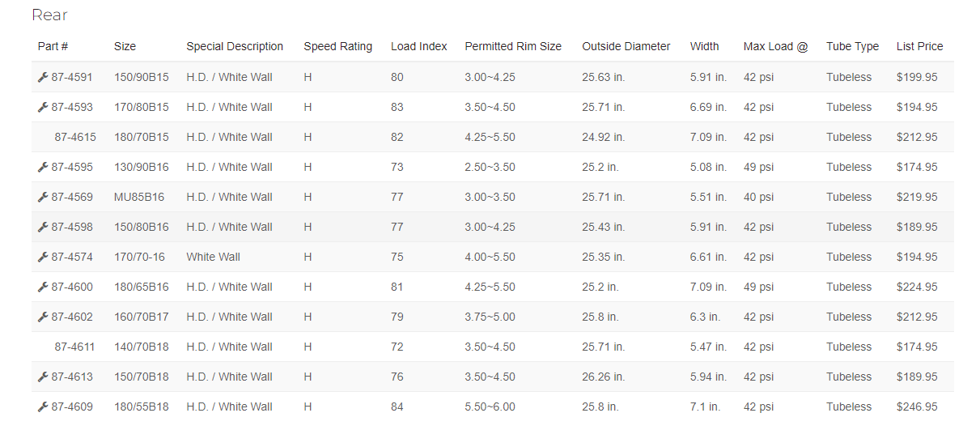The width and height of the screenshot is (980, 430).
Task: Click the MU85B16 size cell
Action: click(139, 198)
